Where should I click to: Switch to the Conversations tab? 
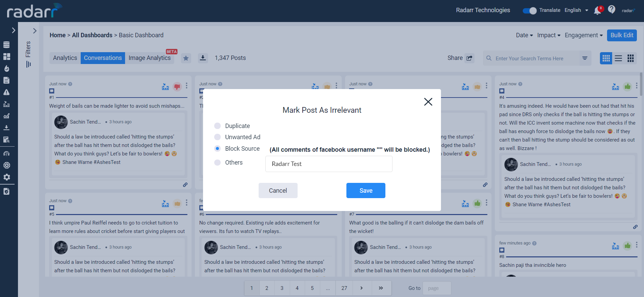(x=103, y=58)
